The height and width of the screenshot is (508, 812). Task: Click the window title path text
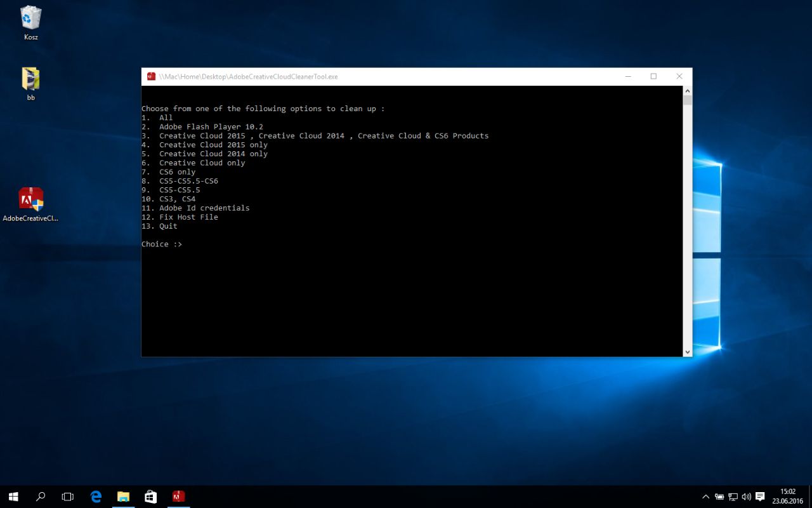249,76
